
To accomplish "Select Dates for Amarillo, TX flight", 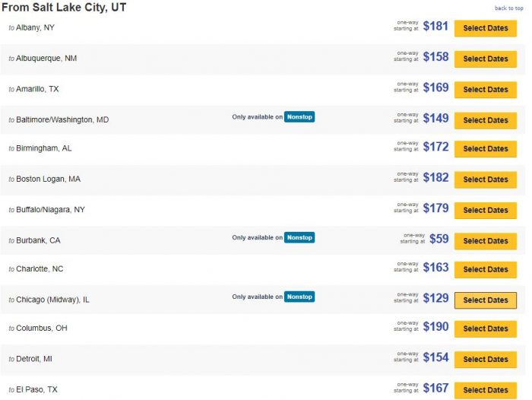I will (x=485, y=90).
